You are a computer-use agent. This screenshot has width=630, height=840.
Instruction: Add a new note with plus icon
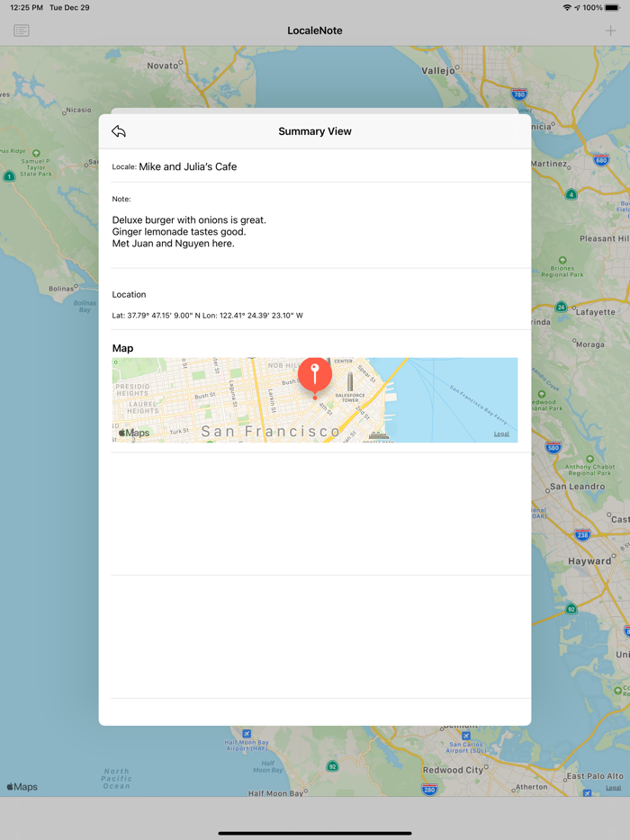point(610,31)
